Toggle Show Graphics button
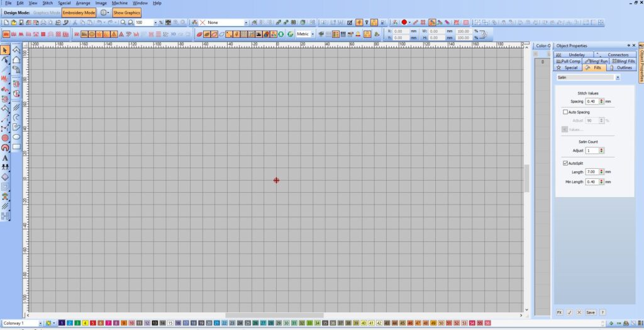Viewport: 644px width, 330px height. pyautogui.click(x=127, y=13)
